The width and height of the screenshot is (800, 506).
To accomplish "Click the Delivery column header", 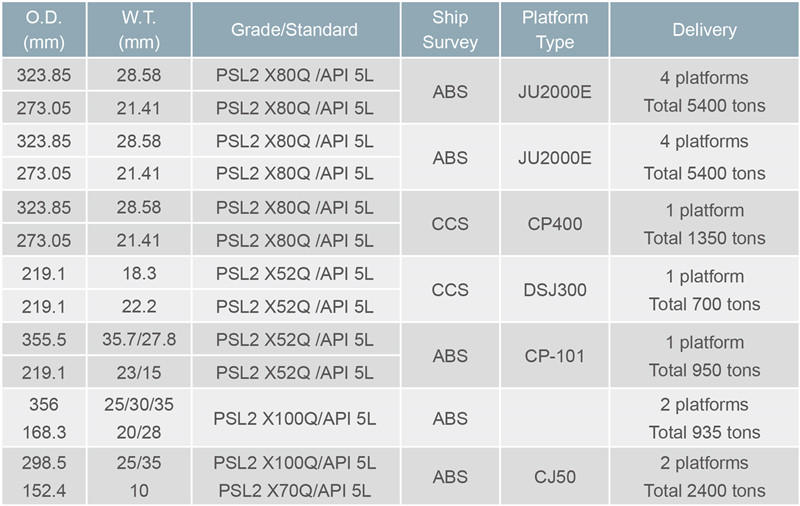I will click(x=704, y=30).
